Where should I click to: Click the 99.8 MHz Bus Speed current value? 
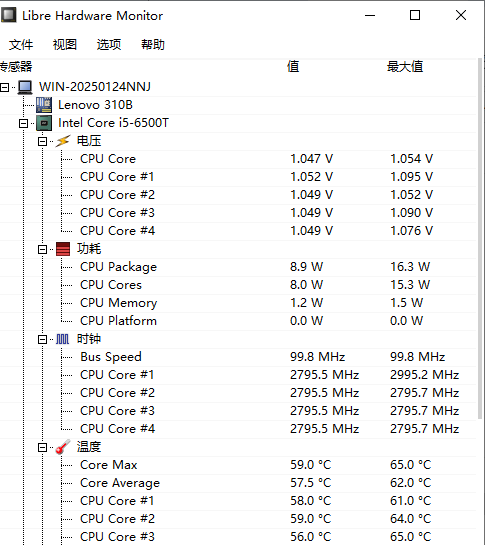318,357
